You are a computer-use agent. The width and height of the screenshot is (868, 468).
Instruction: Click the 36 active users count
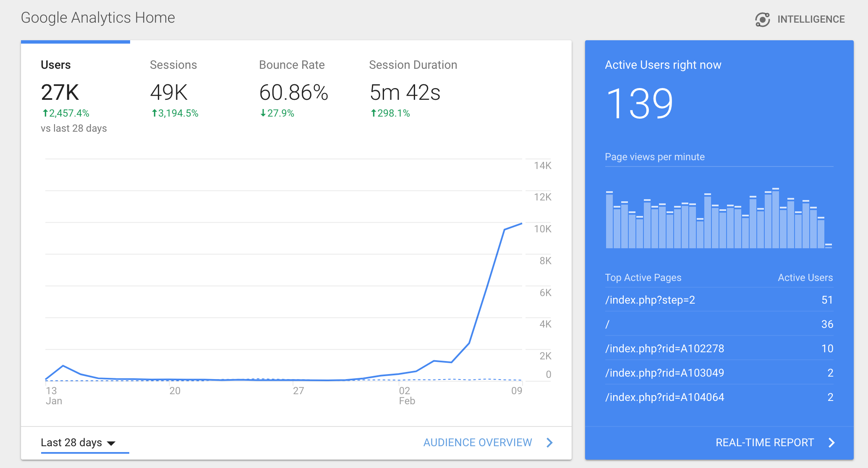point(827,324)
